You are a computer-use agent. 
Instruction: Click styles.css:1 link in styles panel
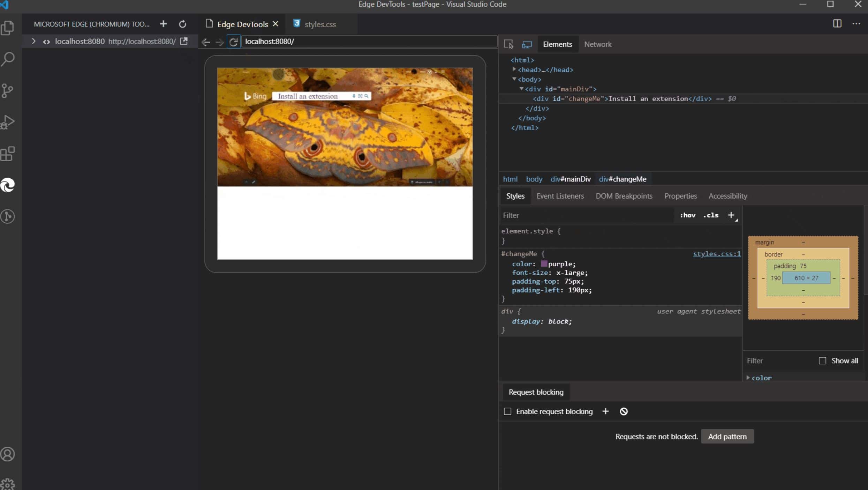[717, 254]
